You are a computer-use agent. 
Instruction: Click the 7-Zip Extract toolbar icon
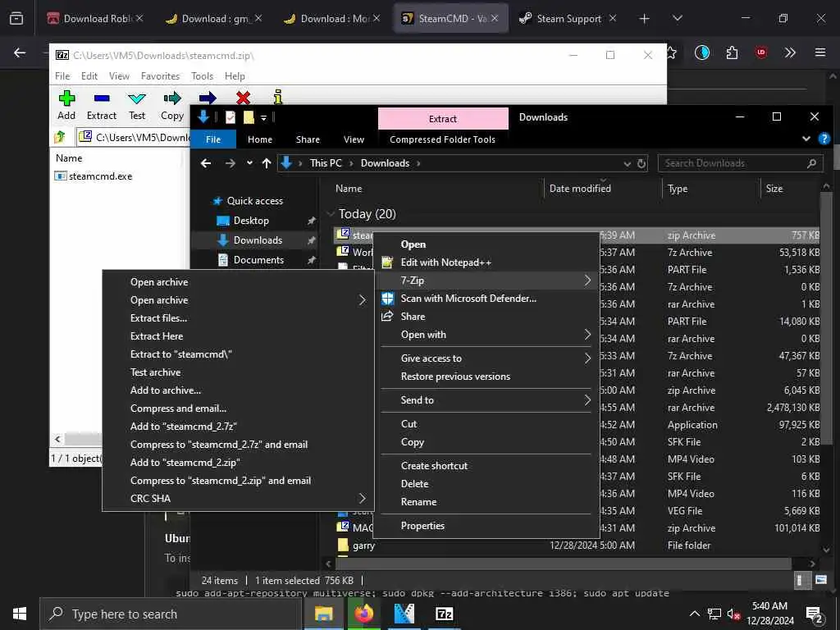(x=101, y=98)
